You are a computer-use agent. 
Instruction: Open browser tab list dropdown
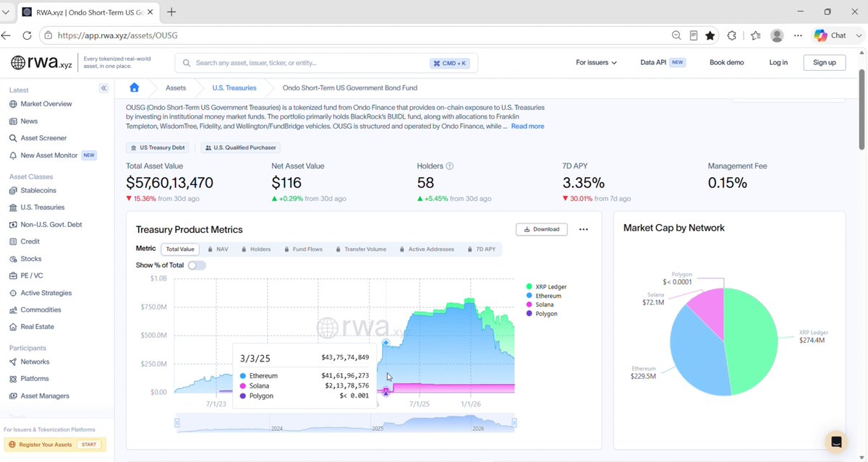point(6,12)
